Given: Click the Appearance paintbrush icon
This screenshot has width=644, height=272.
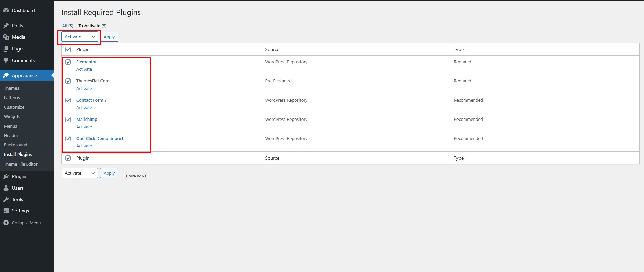Looking at the screenshot, I should [x=6, y=75].
